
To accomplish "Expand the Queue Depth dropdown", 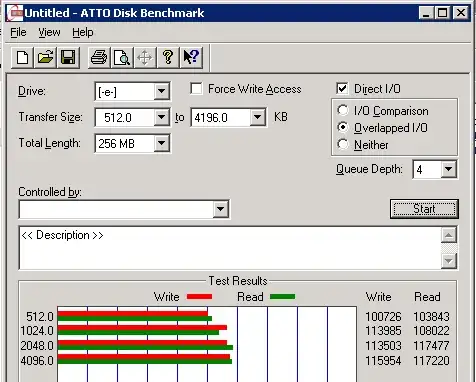I will (x=449, y=169).
